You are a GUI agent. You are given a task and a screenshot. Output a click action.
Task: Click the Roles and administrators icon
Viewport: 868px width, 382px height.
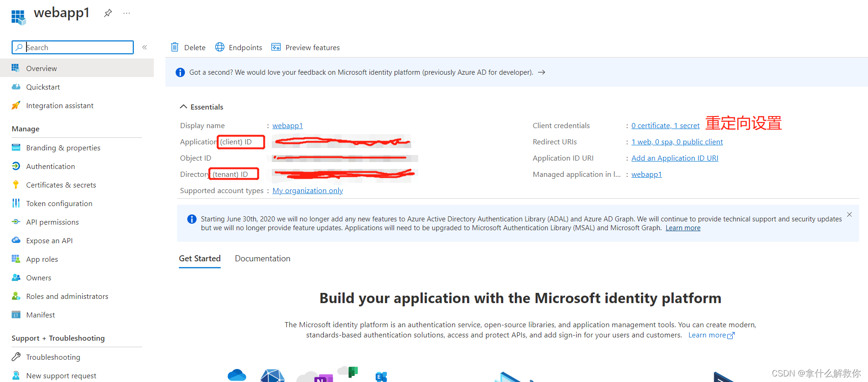(16, 296)
